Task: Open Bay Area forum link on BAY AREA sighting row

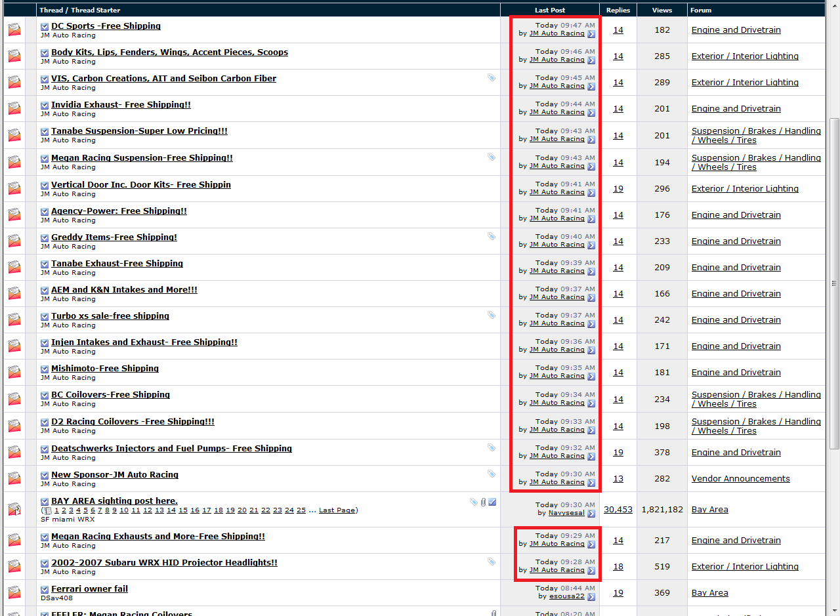Action: (x=710, y=509)
